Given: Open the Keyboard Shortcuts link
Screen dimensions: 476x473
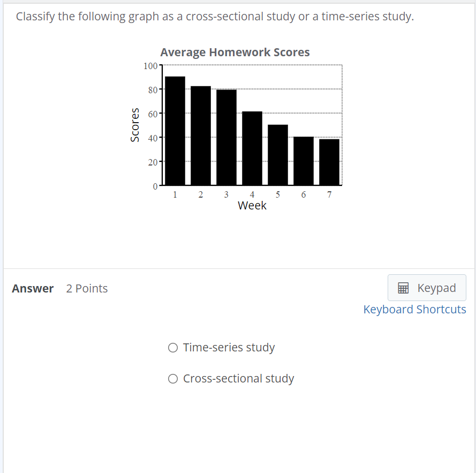Looking at the screenshot, I should (414, 309).
